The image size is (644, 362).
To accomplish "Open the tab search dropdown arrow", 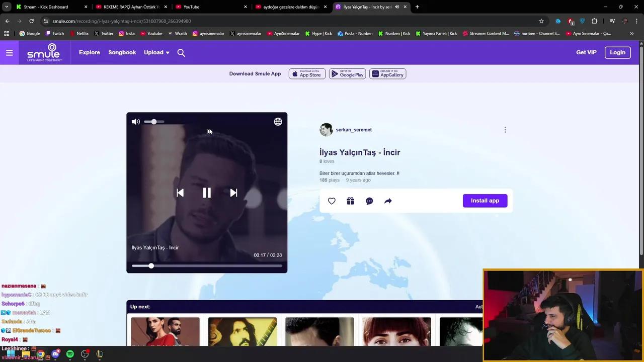I will (7, 7).
